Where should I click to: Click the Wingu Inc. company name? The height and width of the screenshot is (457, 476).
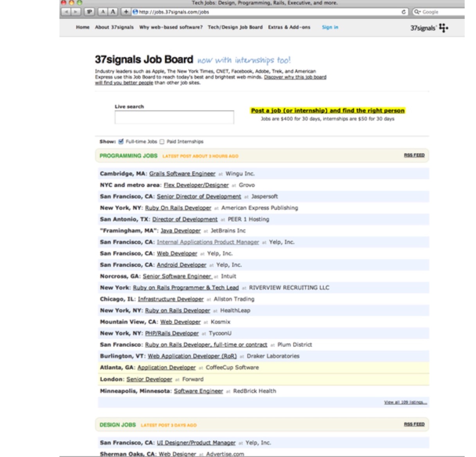click(240, 174)
